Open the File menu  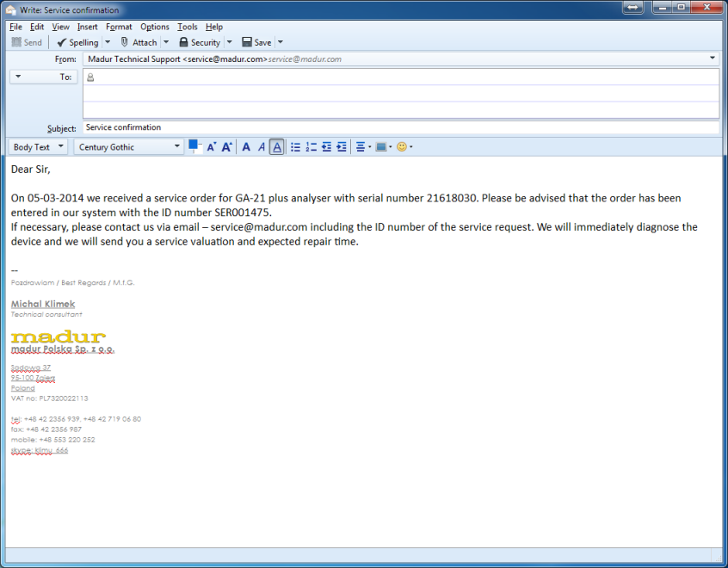[15, 27]
